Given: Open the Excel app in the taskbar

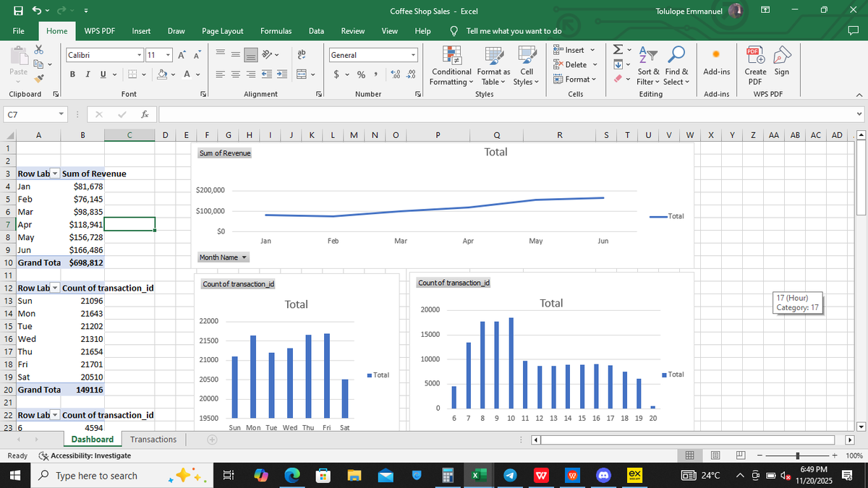Looking at the screenshot, I should pyautogui.click(x=478, y=475).
